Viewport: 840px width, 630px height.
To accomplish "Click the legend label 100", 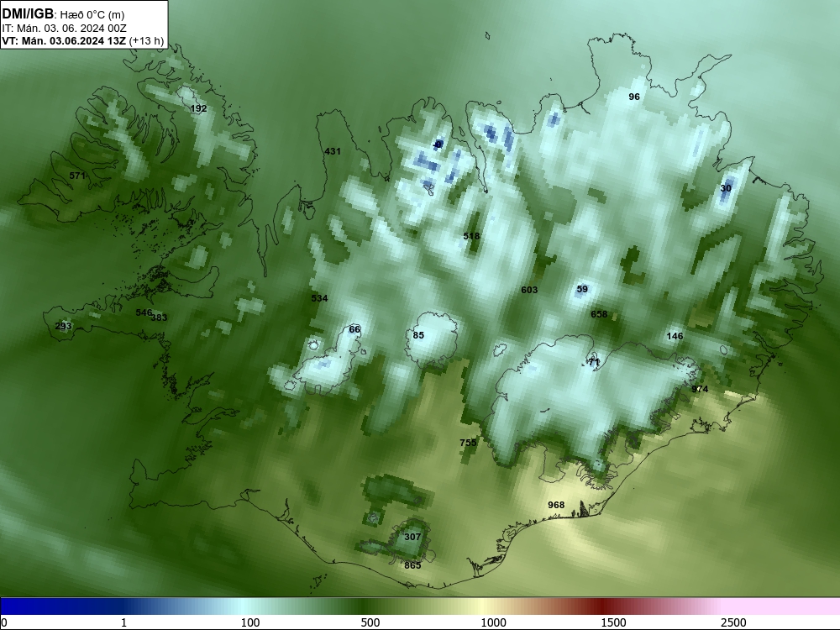I will tap(250, 622).
